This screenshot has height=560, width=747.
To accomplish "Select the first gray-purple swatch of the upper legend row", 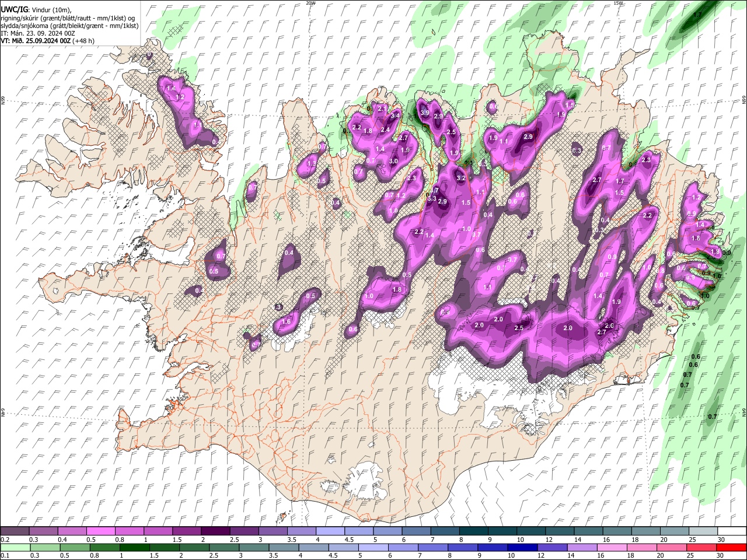I will pos(15,531).
